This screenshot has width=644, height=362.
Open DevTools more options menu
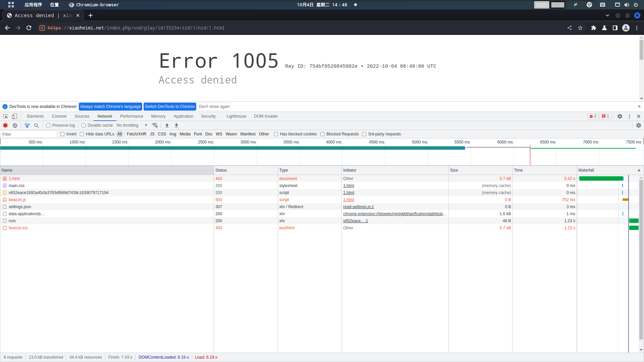coord(629,116)
